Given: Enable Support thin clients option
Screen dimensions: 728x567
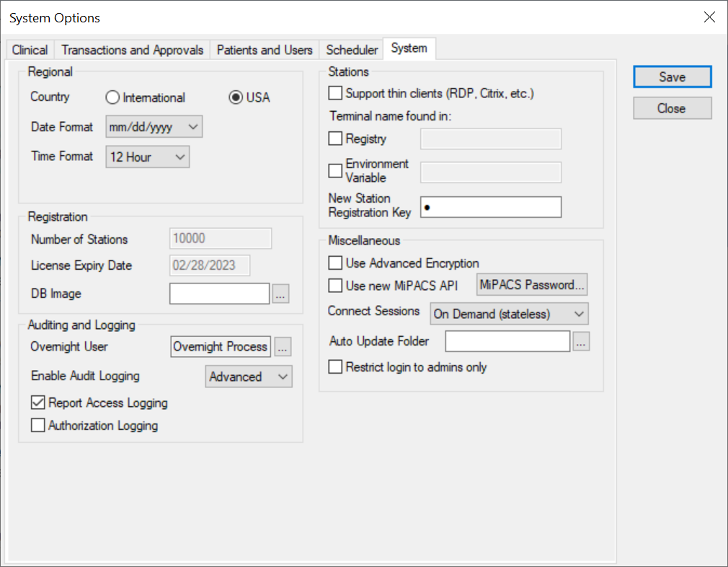Looking at the screenshot, I should pyautogui.click(x=335, y=92).
